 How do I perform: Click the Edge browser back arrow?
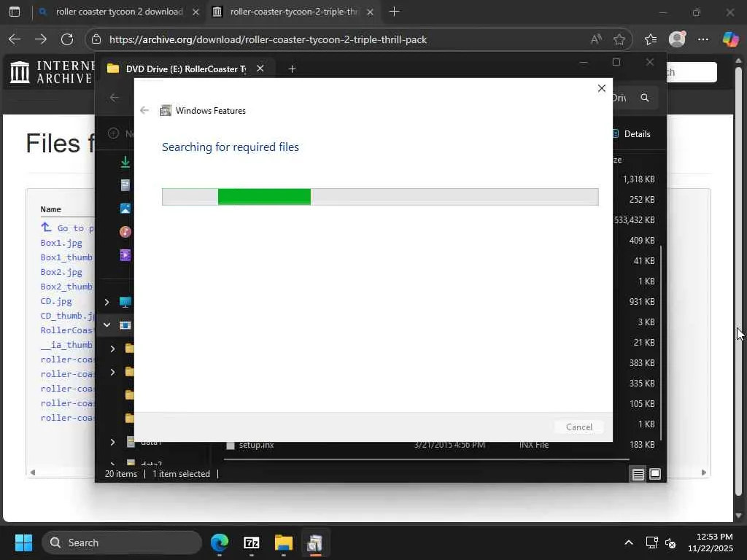click(x=15, y=39)
